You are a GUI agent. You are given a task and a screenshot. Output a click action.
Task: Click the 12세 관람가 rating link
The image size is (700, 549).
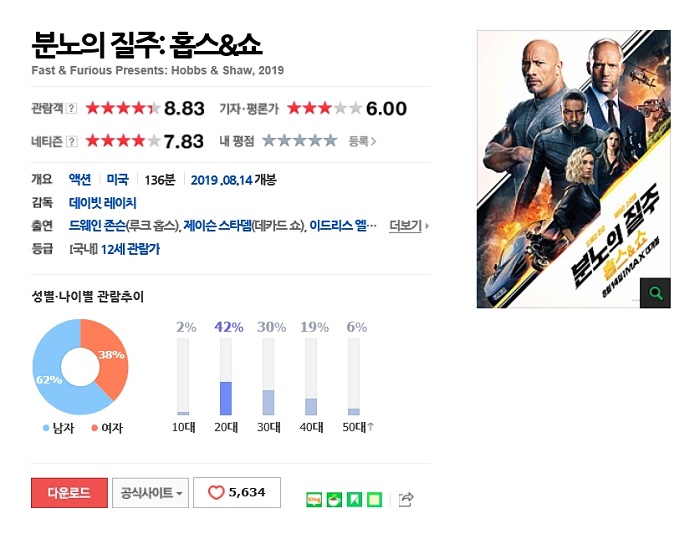(x=129, y=249)
